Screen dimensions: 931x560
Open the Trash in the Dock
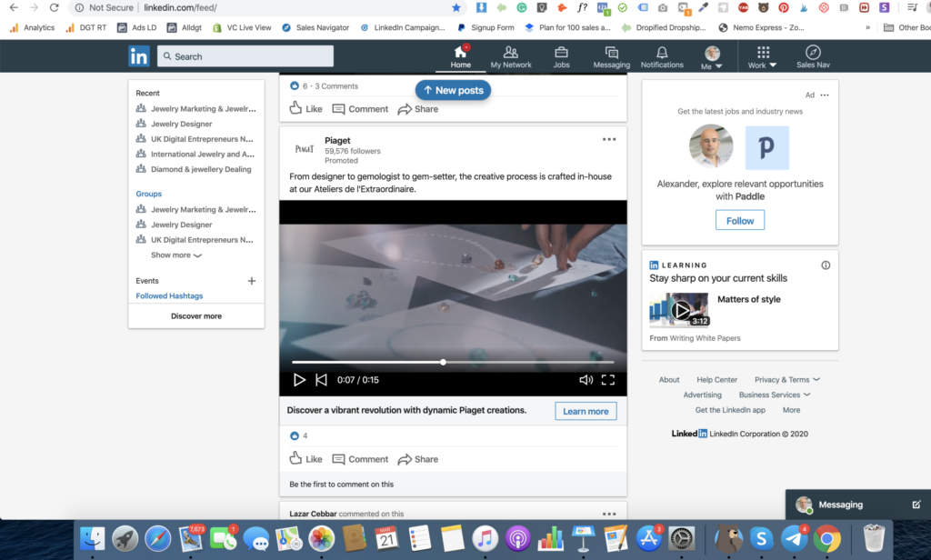point(874,538)
